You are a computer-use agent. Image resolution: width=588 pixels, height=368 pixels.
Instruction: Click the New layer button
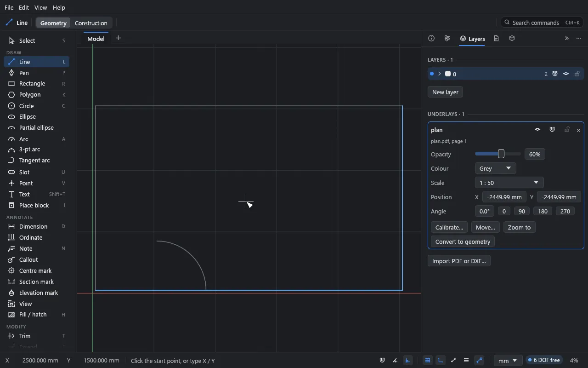point(445,92)
